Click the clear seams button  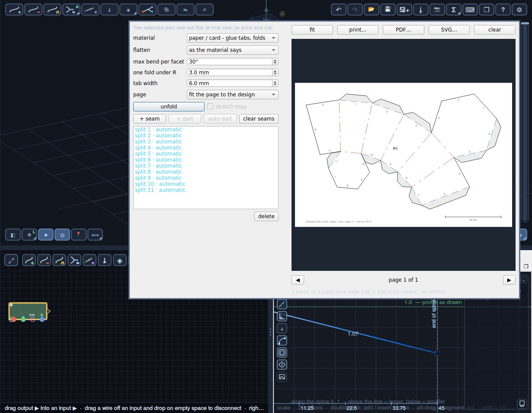tap(259, 119)
